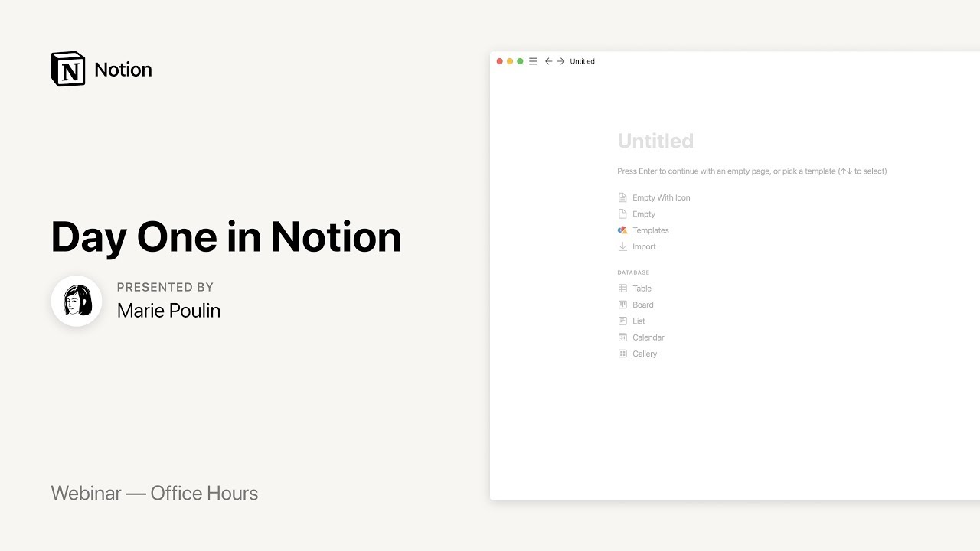Select the List database option
Screen dimensions: 980x551
click(639, 321)
